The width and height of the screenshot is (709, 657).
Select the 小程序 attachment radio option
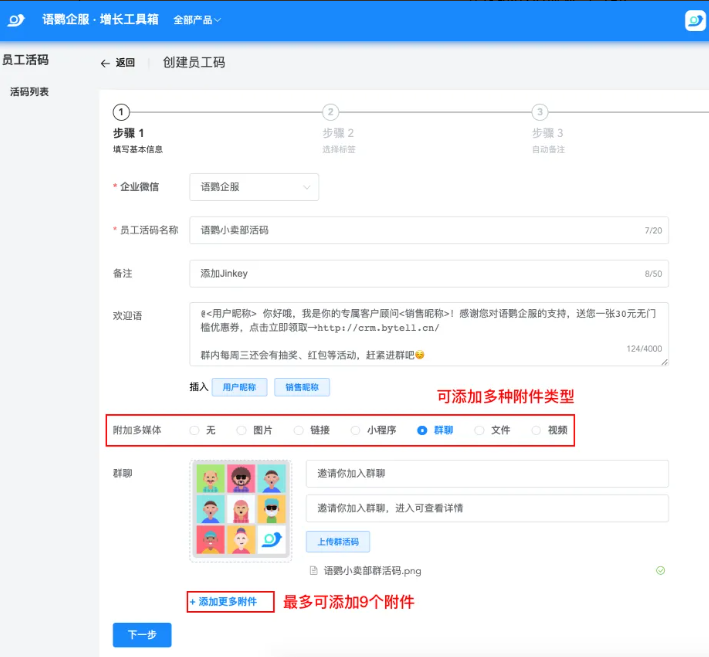[355, 430]
